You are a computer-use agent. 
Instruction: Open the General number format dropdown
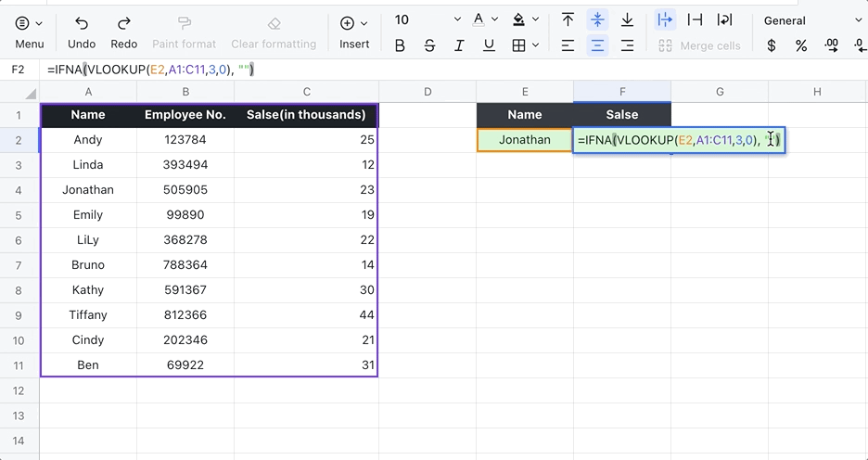pyautogui.click(x=812, y=20)
